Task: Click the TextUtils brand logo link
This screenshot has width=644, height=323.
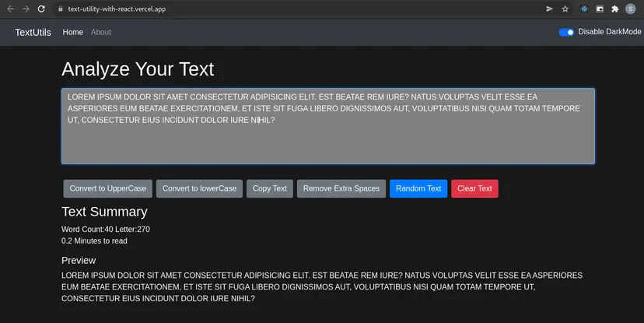Action: coord(33,32)
